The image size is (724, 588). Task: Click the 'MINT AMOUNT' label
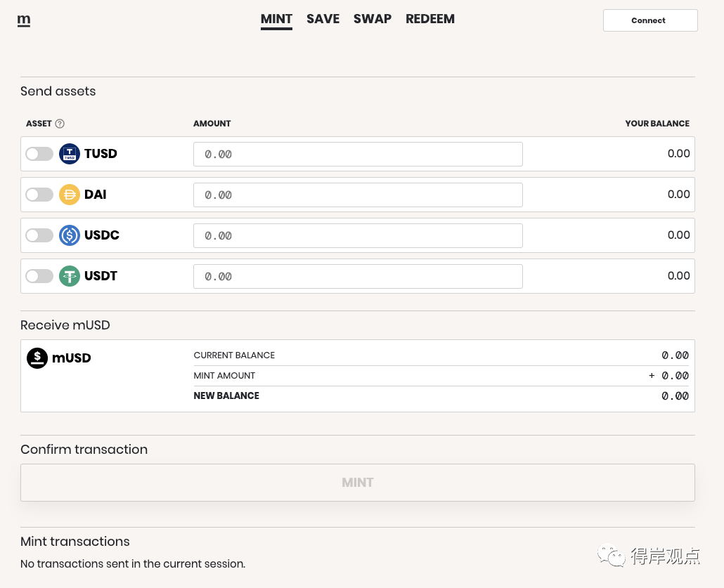[224, 376]
